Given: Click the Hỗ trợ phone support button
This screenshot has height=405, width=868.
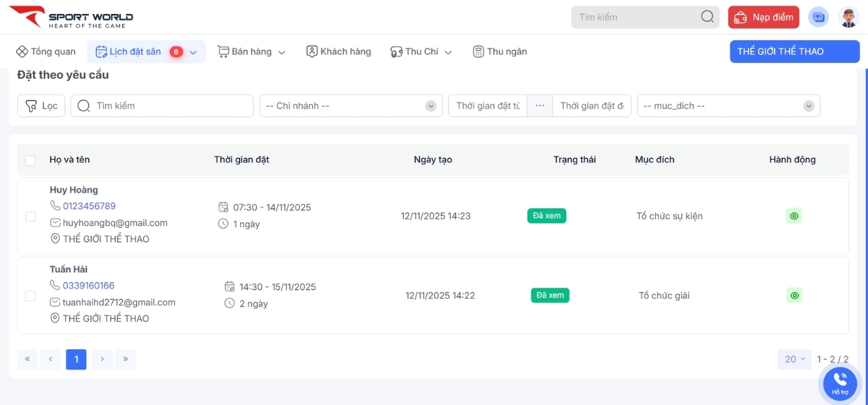Looking at the screenshot, I should point(839,383).
